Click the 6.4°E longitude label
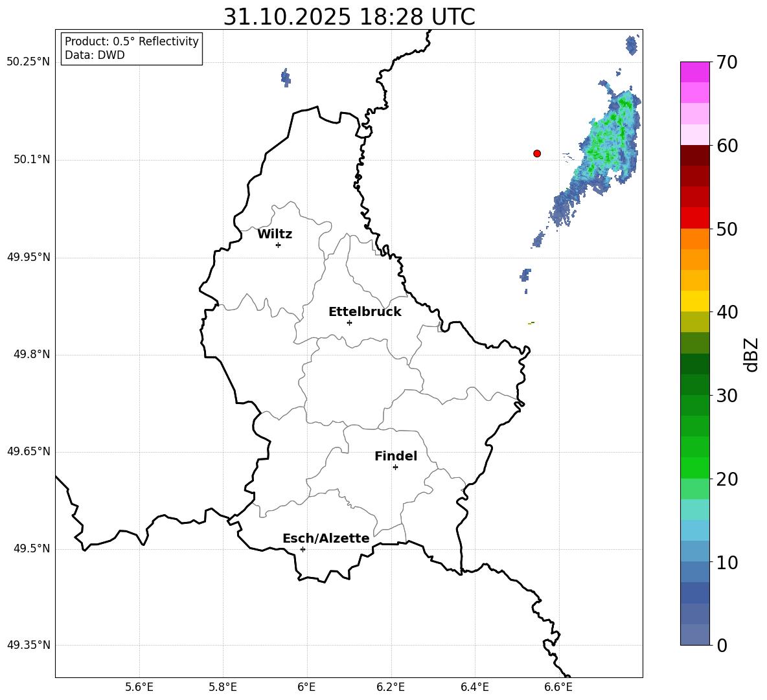The height and width of the screenshot is (700, 767). click(x=474, y=687)
